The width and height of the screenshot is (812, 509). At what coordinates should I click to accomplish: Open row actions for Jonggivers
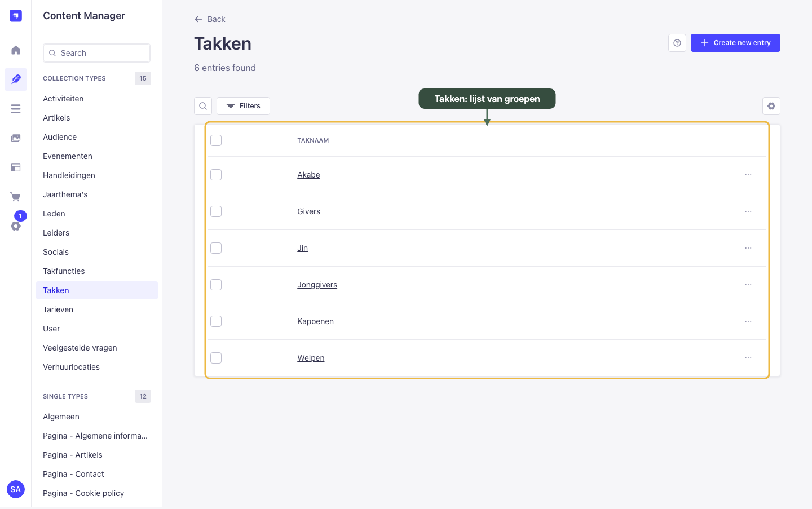click(x=748, y=285)
